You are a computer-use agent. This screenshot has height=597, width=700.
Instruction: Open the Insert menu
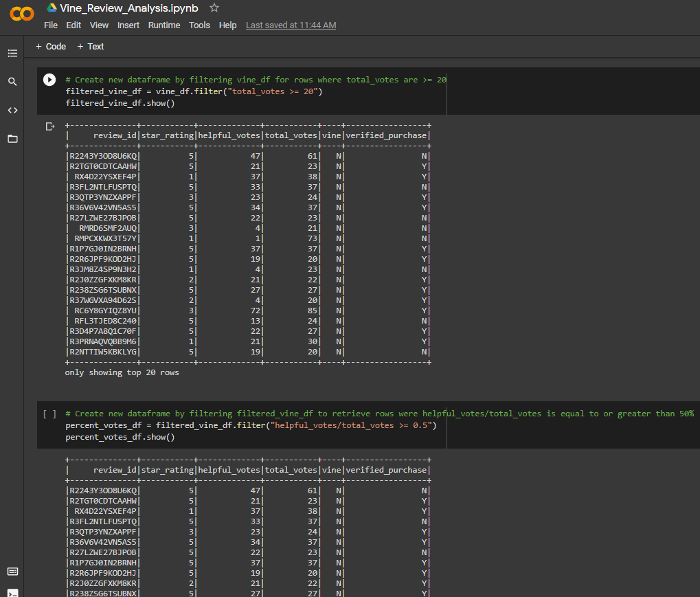click(128, 25)
